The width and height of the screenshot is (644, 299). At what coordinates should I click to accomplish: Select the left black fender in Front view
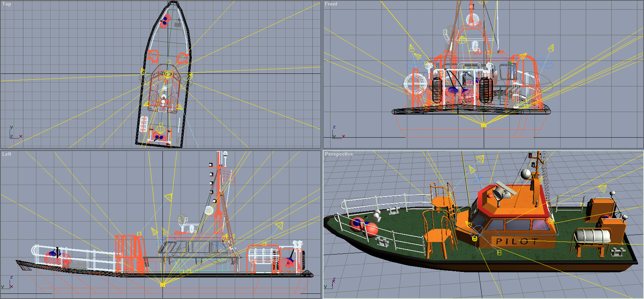point(437,90)
